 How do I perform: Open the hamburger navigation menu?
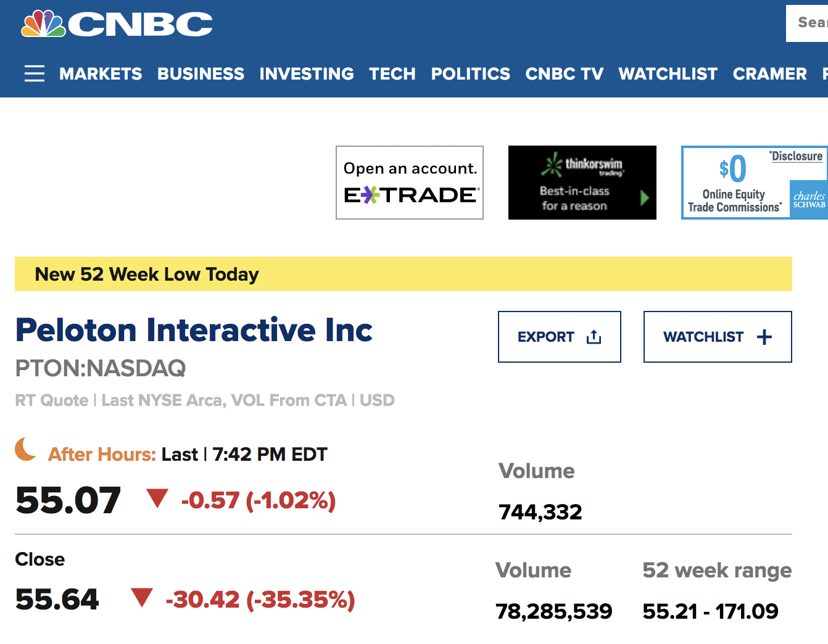point(35,73)
